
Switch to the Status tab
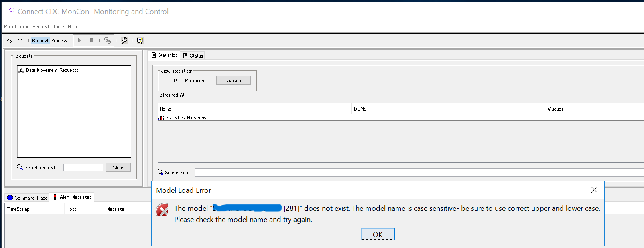click(193, 56)
